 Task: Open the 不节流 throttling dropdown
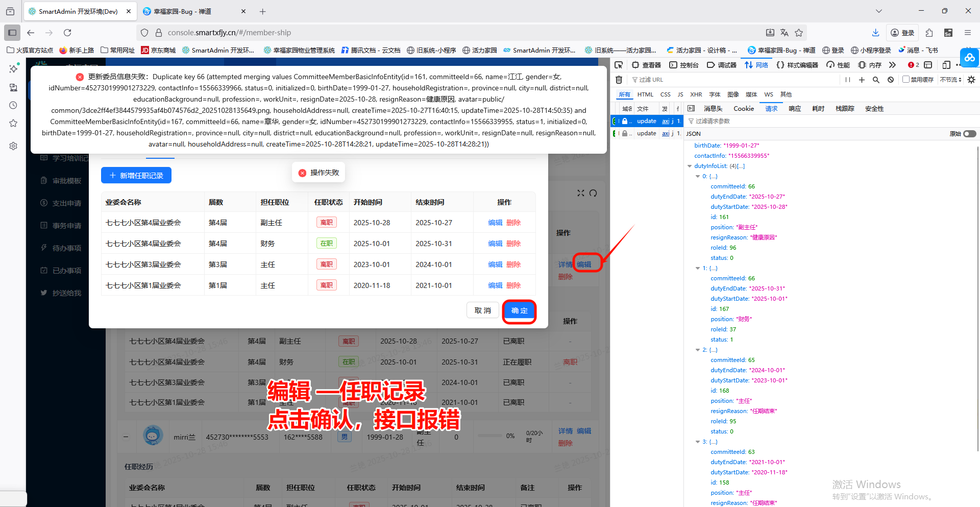[x=950, y=80]
